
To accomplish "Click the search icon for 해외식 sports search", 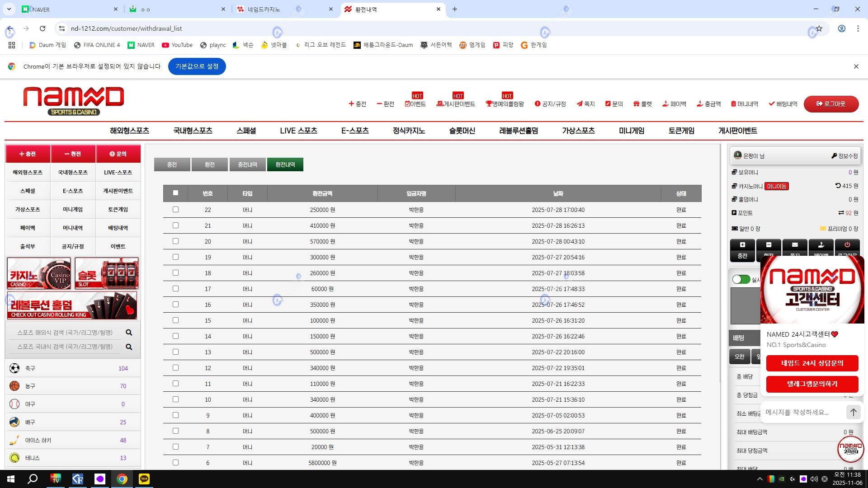I will click(129, 333).
